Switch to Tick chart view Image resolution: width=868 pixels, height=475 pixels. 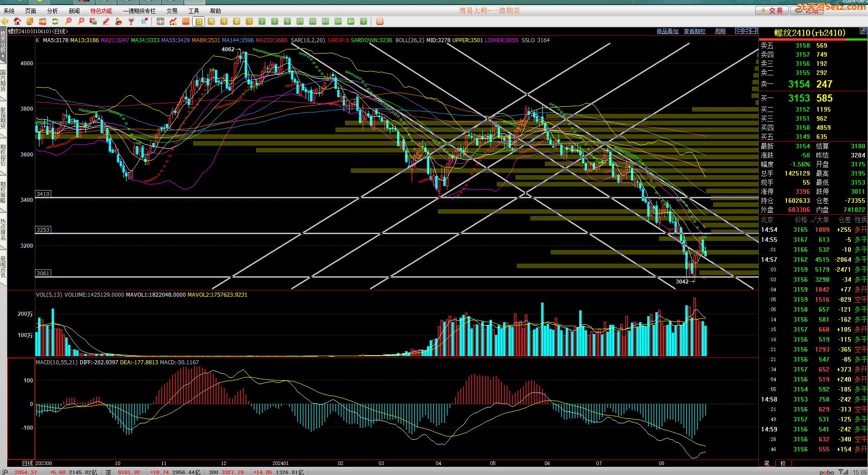[186, 21]
